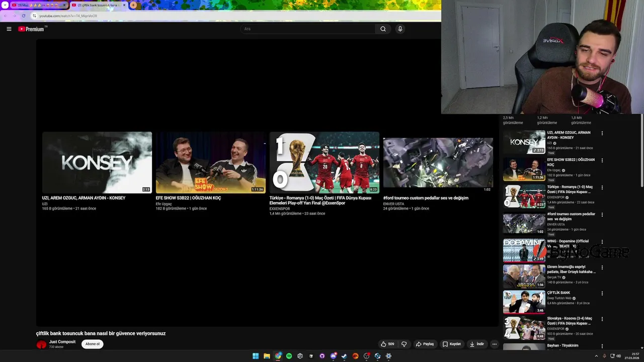Screen dimensions: 644x362
Task: Click endscreen title UZI, AREM OZGUC, ARMAN AYDIN - KONSEY
Action: pyautogui.click(x=84, y=198)
